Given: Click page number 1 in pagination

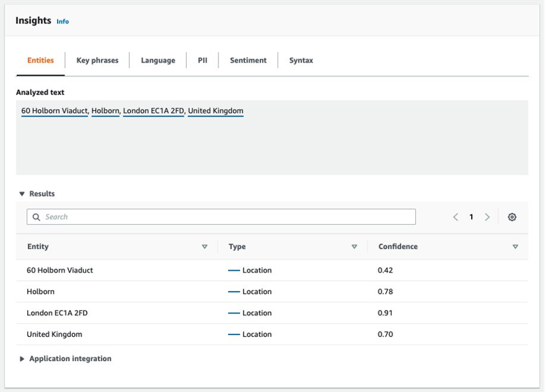Looking at the screenshot, I should [x=471, y=217].
